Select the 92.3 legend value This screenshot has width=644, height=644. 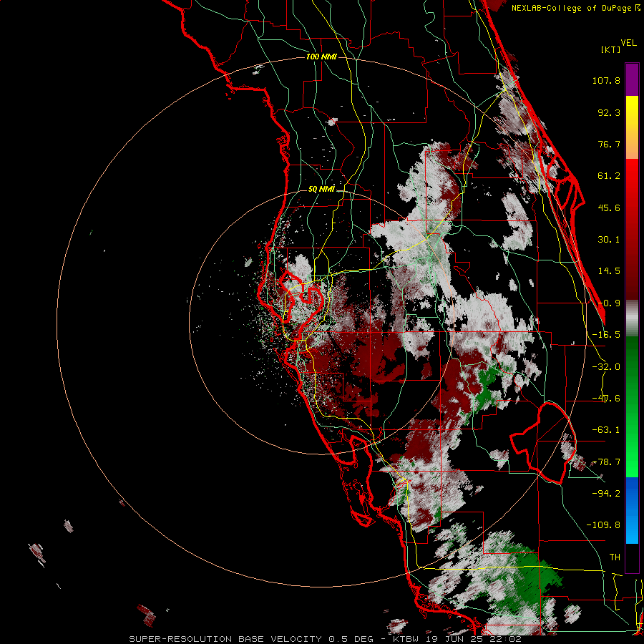click(x=609, y=112)
